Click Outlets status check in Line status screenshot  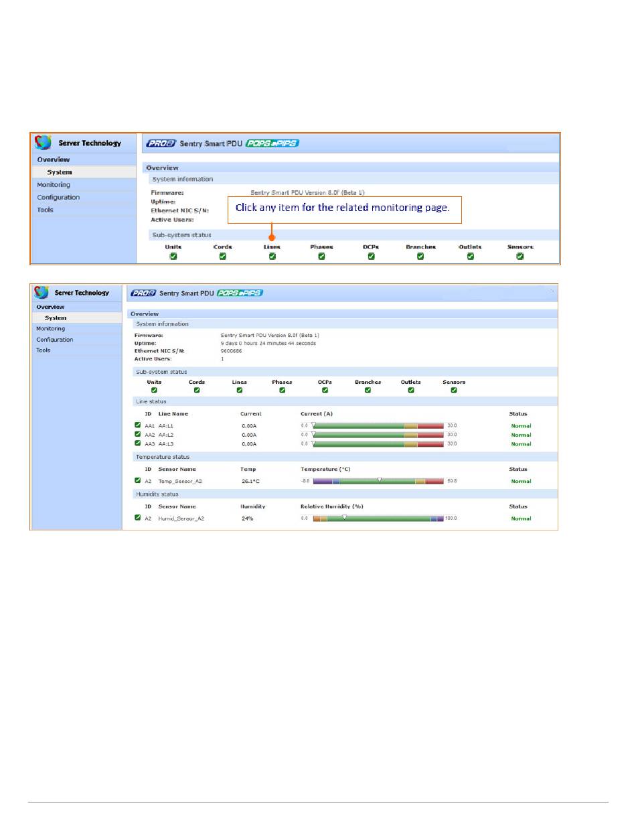coord(411,391)
